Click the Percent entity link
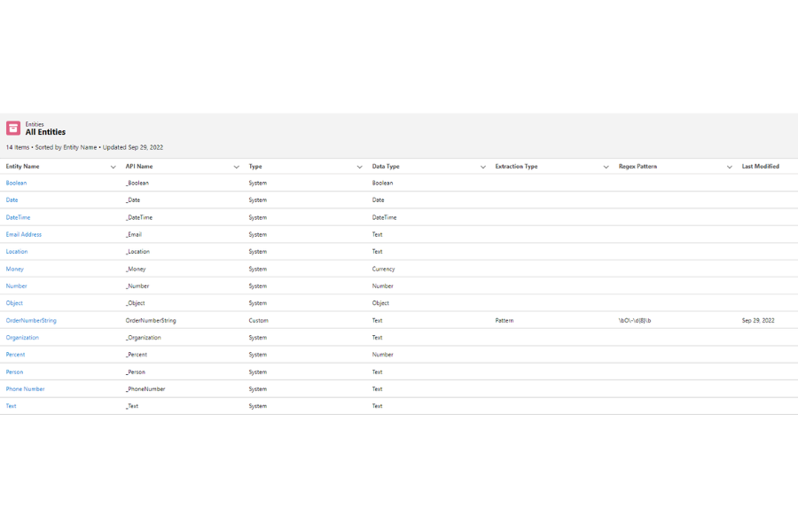Screen dimensions: 798x532 (15, 355)
